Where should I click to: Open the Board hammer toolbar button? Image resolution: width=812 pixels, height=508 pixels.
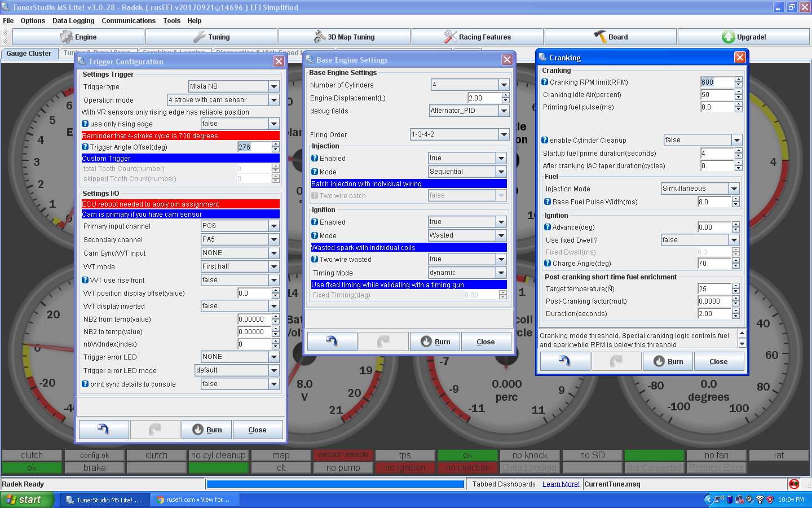click(x=611, y=37)
